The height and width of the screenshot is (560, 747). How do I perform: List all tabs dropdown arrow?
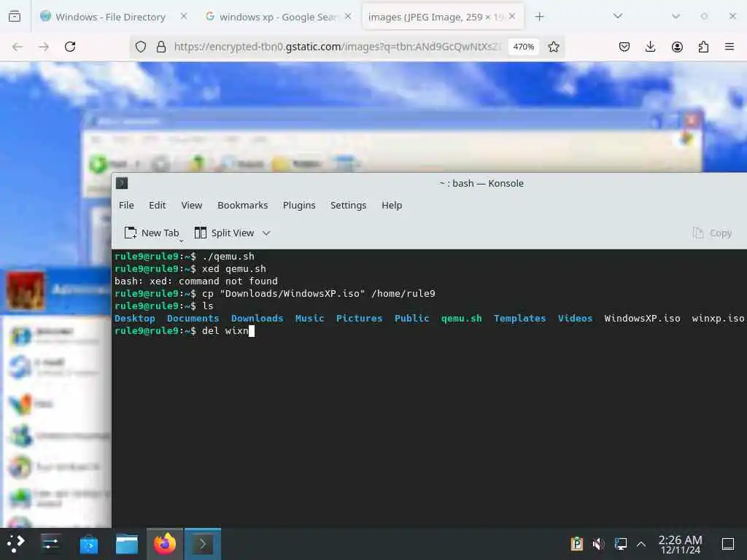[618, 16]
